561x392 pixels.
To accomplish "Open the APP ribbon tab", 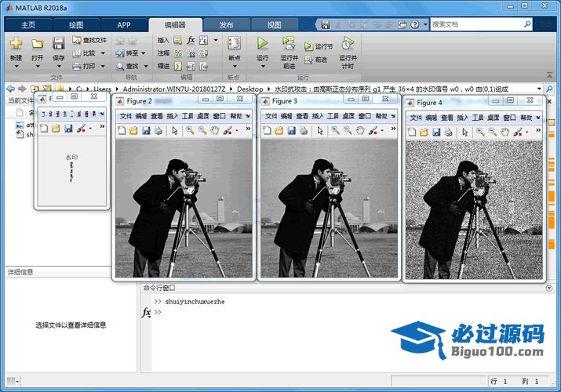I will pyautogui.click(x=124, y=24).
